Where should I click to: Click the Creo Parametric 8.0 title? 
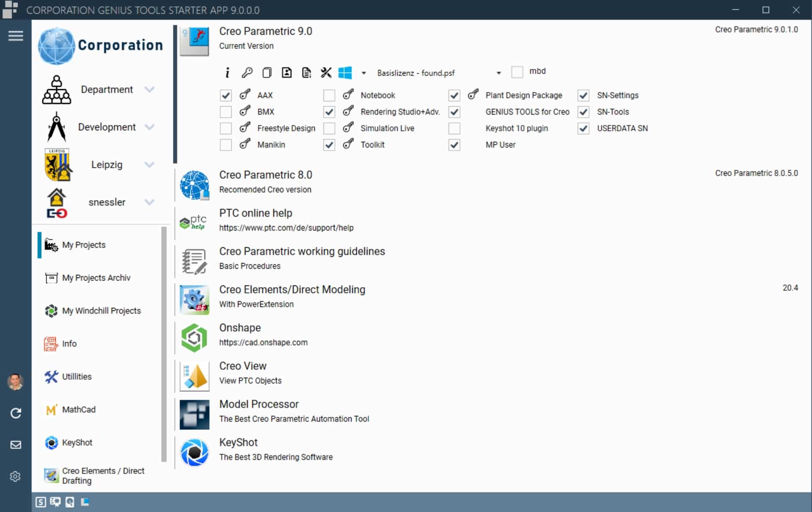click(266, 175)
